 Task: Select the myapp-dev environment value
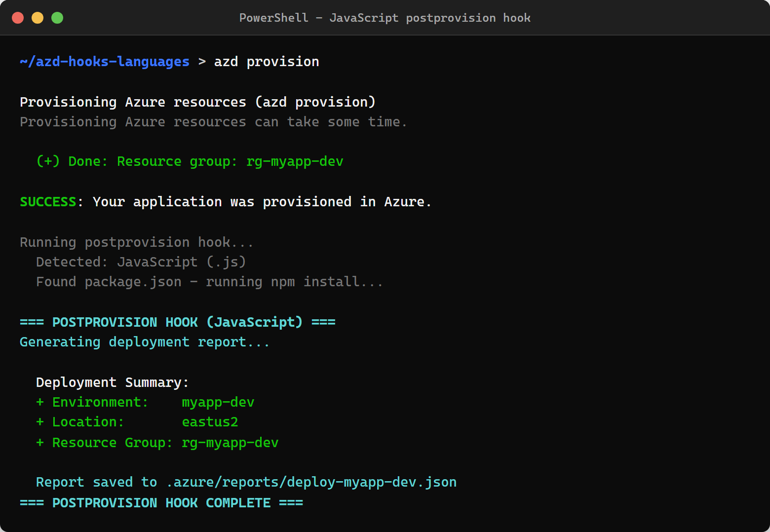click(218, 402)
